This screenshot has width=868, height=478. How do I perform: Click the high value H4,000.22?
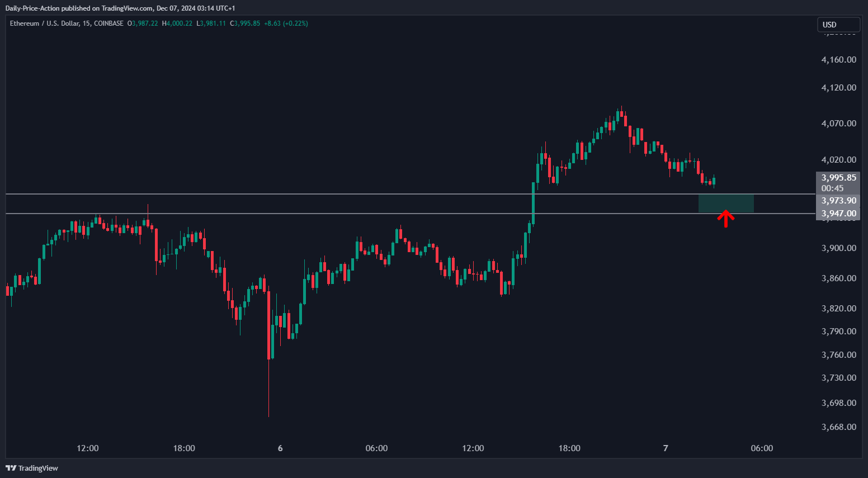click(x=177, y=23)
